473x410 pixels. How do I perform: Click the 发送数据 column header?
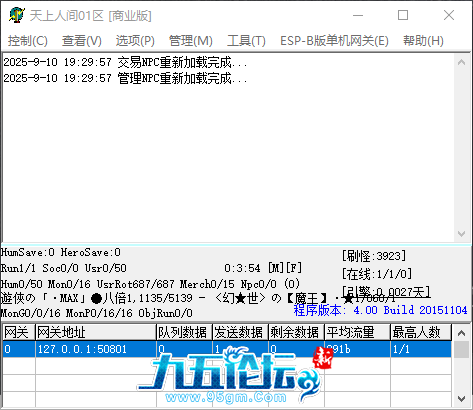240,332
